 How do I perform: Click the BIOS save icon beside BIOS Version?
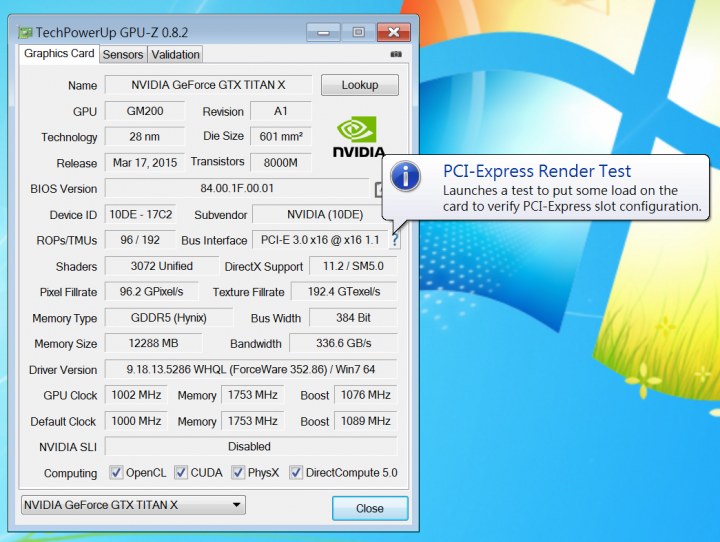pyautogui.click(x=378, y=189)
